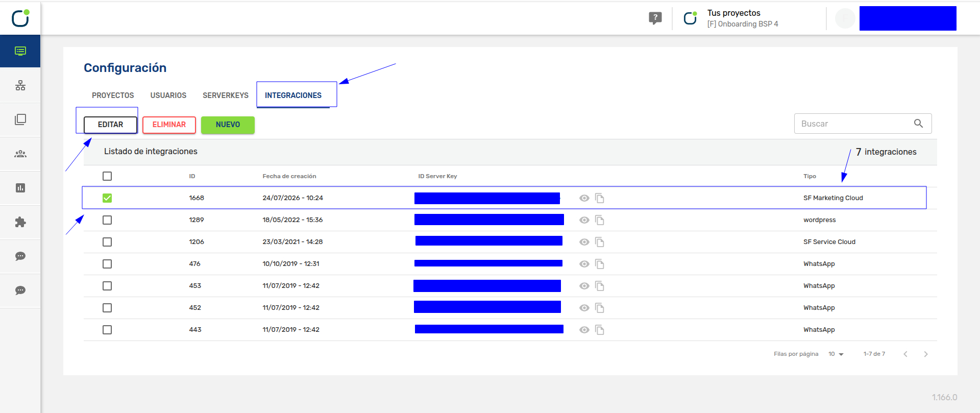Image resolution: width=980 pixels, height=413 pixels.
Task: Click the wordpress type cell
Action: (819, 220)
